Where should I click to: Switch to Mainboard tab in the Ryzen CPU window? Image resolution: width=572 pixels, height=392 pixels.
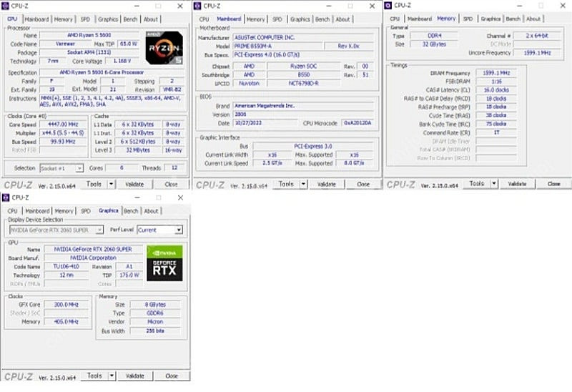36,19
